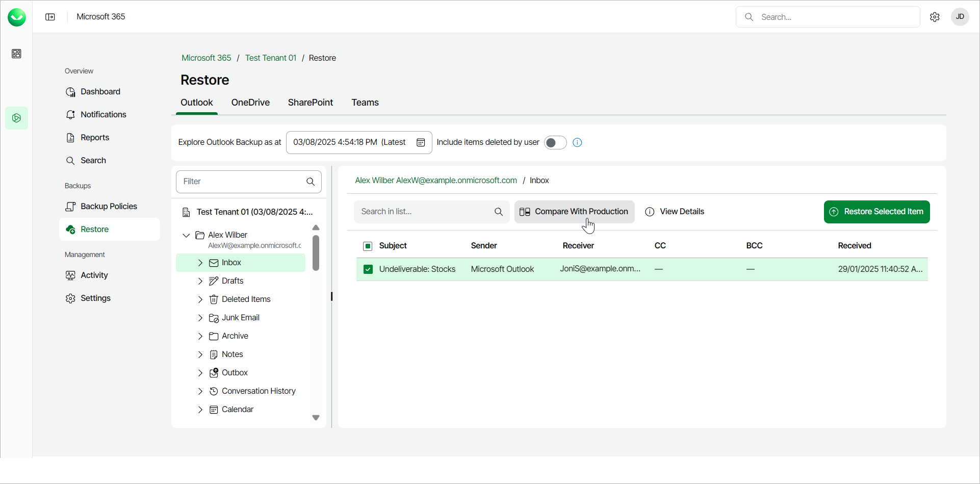Screen dimensions: 980x484
Task: Expand the Conversation History folder
Action: 200,391
